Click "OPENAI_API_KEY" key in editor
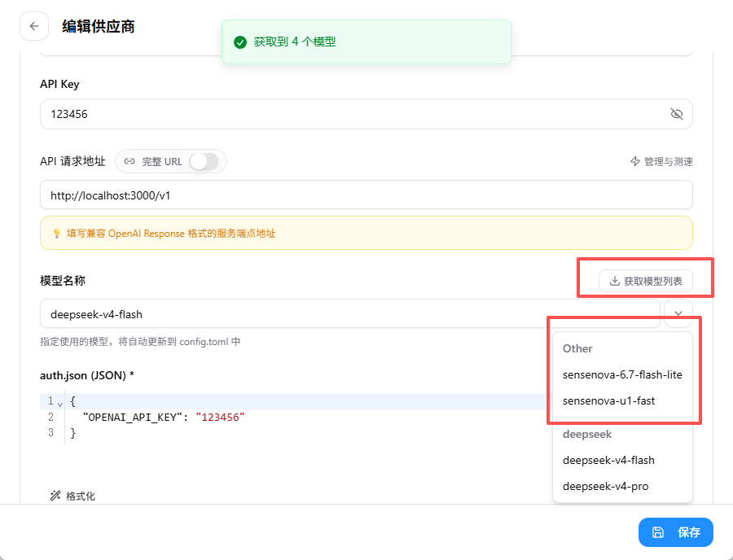The height and width of the screenshot is (560, 733). (x=132, y=417)
